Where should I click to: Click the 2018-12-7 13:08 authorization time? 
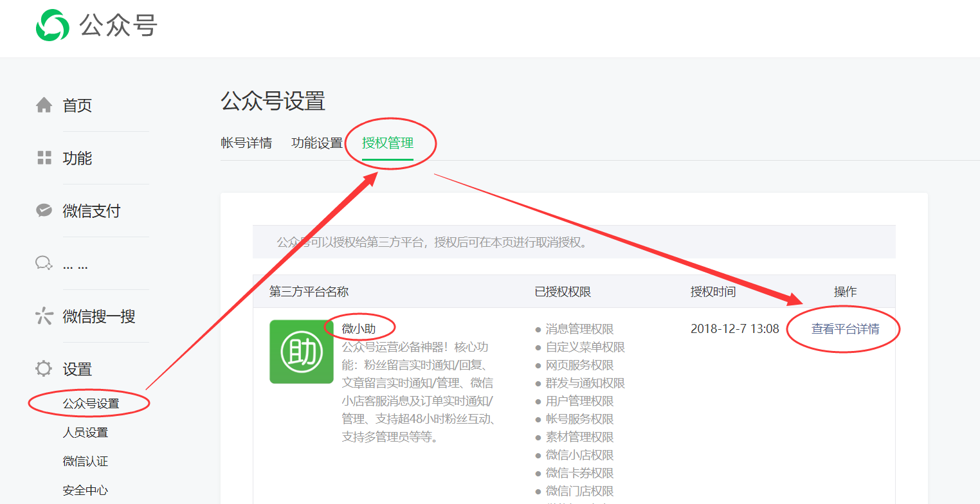click(x=735, y=328)
